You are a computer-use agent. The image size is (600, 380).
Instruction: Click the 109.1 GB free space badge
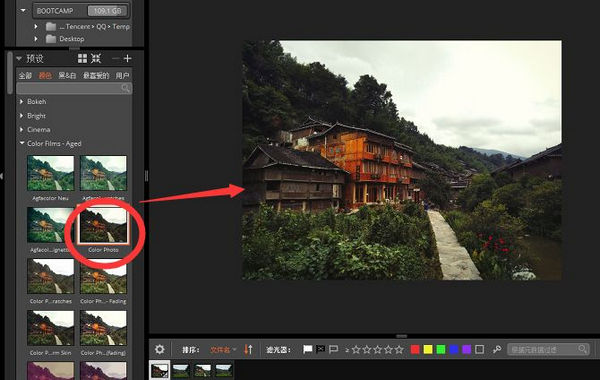tap(107, 11)
